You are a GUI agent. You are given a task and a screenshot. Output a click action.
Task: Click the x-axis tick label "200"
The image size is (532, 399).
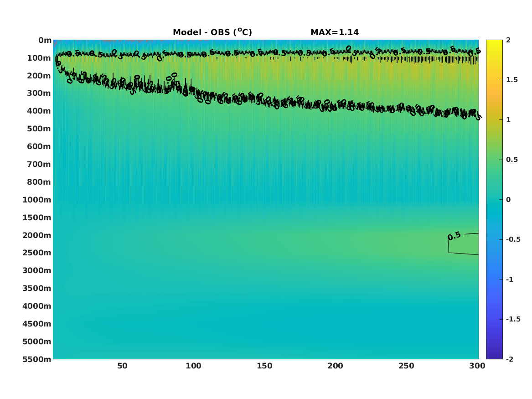tap(335, 366)
